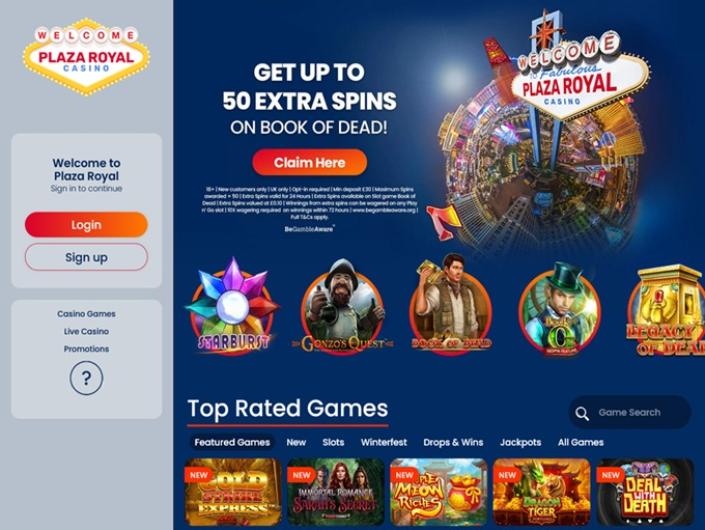Image resolution: width=705 pixels, height=530 pixels.
Task: Click the Claim Here button
Action: click(309, 162)
